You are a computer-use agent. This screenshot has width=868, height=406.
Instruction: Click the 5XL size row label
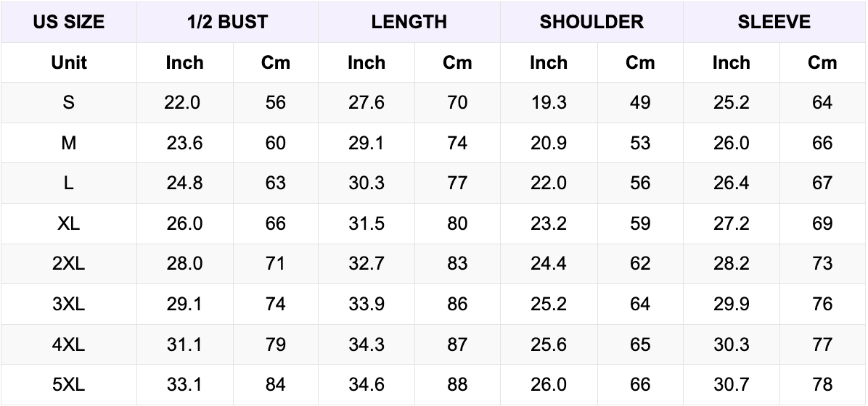pos(69,385)
